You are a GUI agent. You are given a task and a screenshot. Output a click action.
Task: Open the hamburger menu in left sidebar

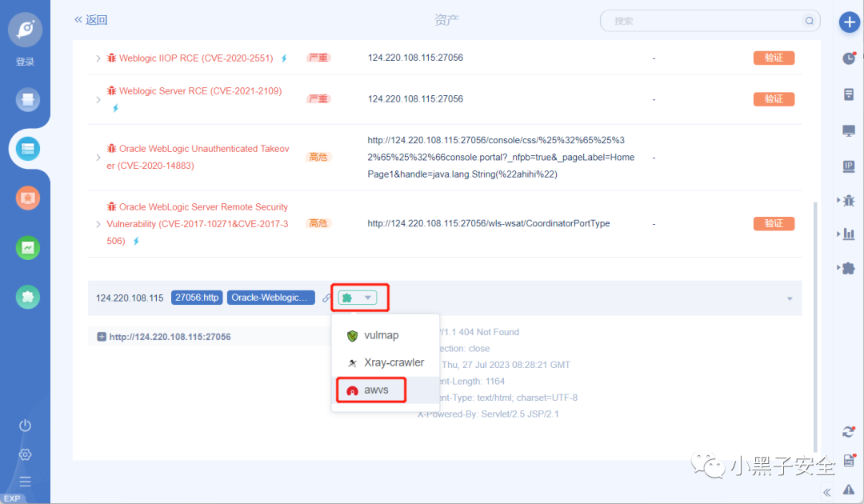(x=26, y=482)
